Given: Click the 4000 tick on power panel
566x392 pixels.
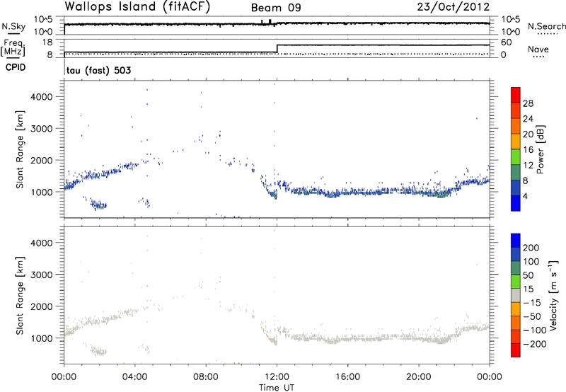Looking at the screenshot, I should click(42, 97).
